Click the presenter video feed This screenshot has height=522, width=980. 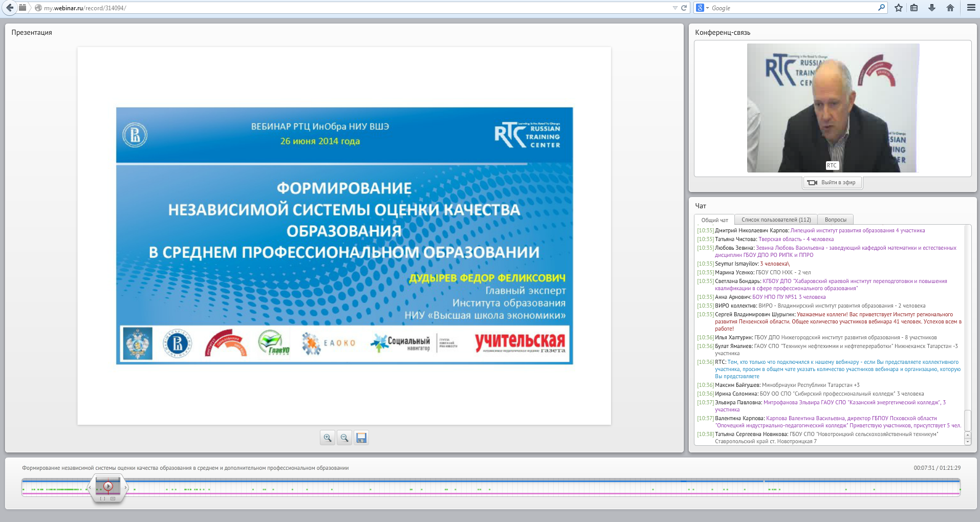coord(833,108)
